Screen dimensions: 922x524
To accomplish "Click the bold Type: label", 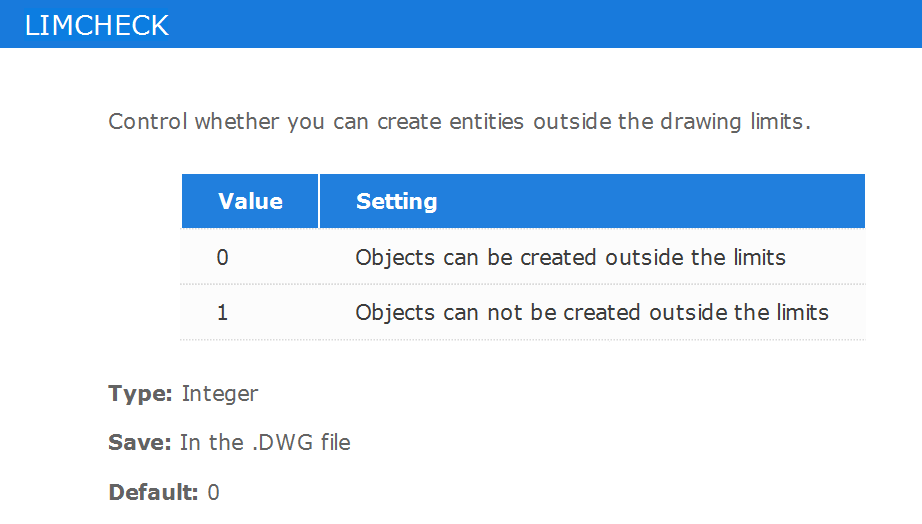I will pyautogui.click(x=140, y=393).
